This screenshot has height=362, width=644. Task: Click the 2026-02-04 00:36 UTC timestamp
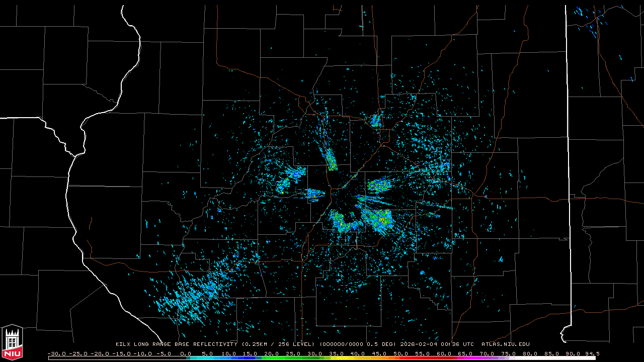[x=437, y=344]
